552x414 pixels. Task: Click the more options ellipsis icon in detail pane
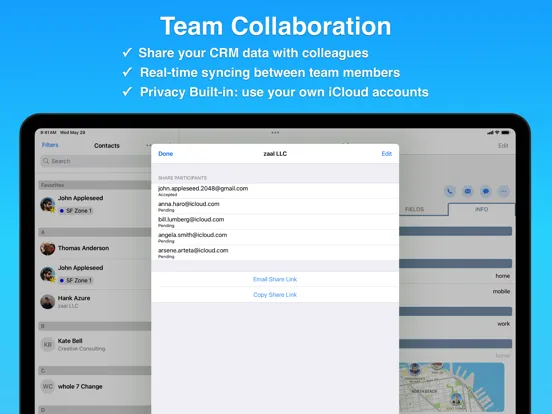[504, 191]
